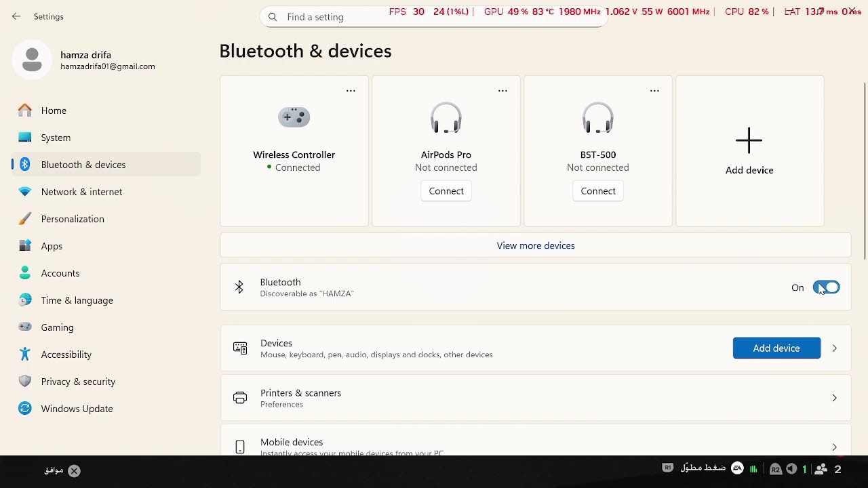
Task: Open more options for Wireless Controller
Action: point(351,90)
